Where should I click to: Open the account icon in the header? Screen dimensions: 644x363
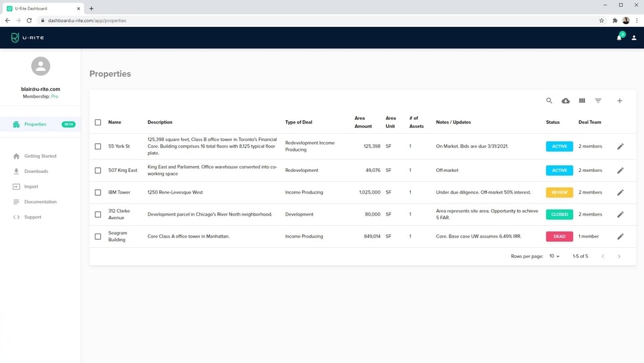coord(634,37)
